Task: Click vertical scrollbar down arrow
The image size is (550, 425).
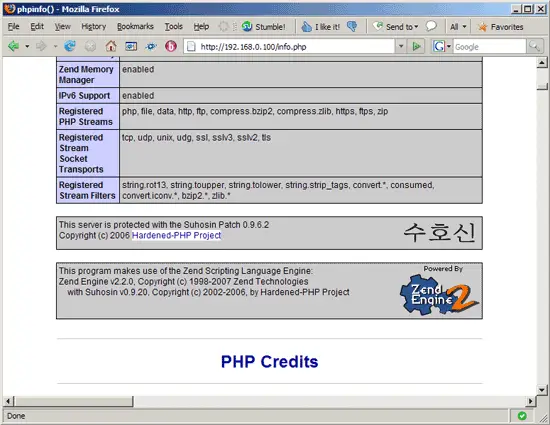Action: tap(542, 390)
